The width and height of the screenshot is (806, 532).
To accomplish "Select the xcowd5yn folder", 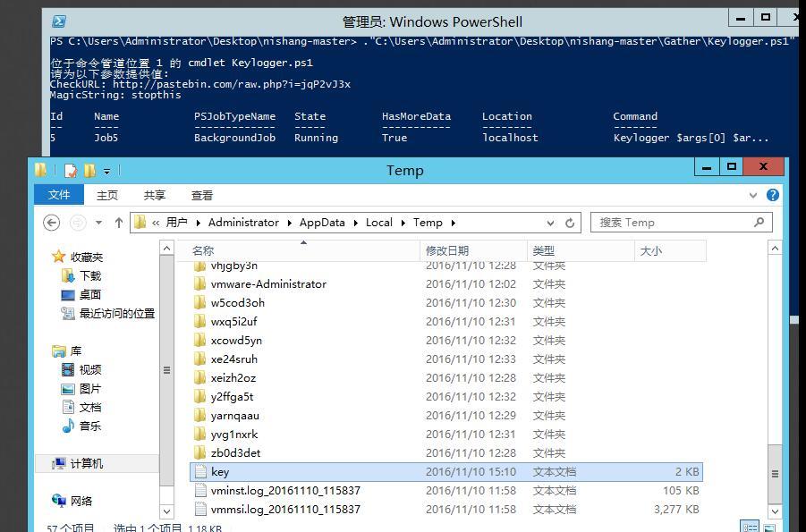I will click(446, 341).
